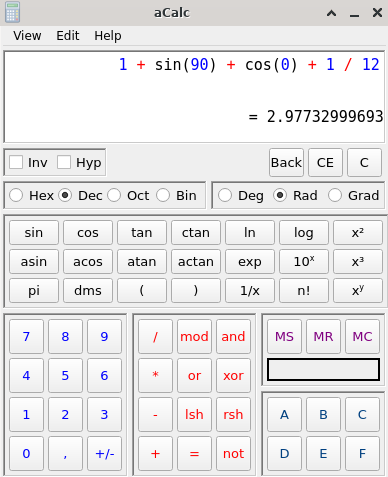The height and width of the screenshot is (477, 388).
Task: Click the expression display showing 2.97732999693
Action: point(194,97)
